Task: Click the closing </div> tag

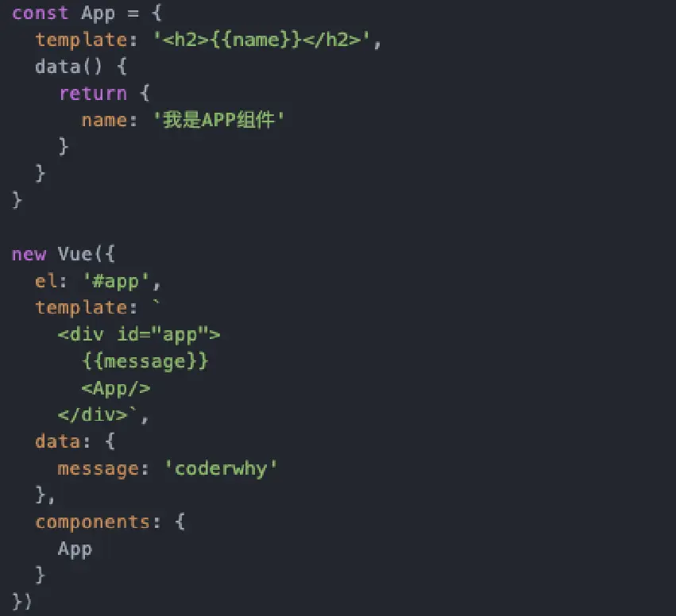Action: [93, 415]
